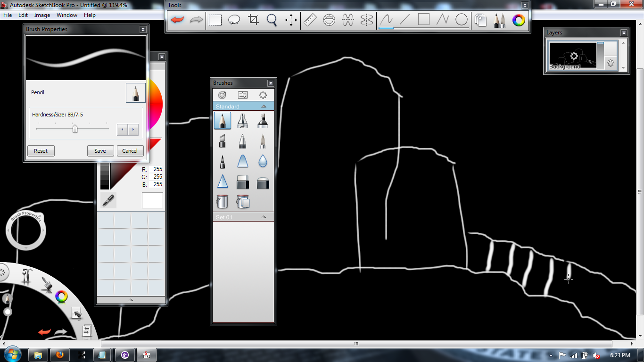Select the Polyline draw style
This screenshot has width=644, height=362.
point(443,20)
